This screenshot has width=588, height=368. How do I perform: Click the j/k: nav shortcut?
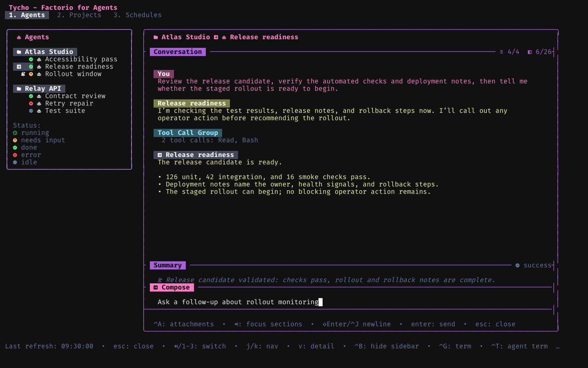(262, 346)
